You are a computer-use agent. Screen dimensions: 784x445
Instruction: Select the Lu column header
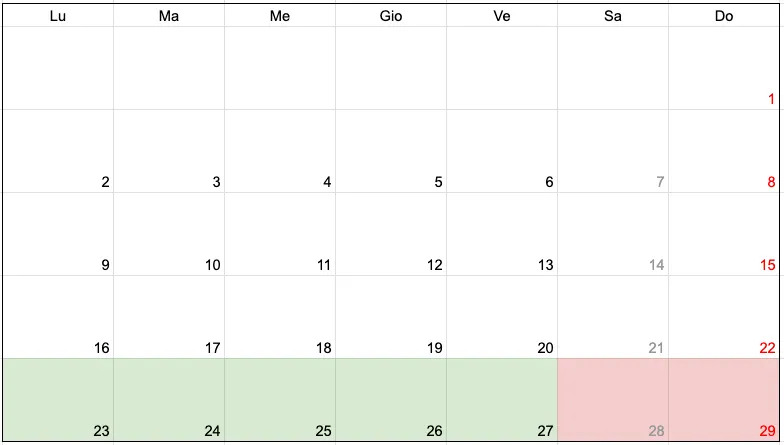58,16
